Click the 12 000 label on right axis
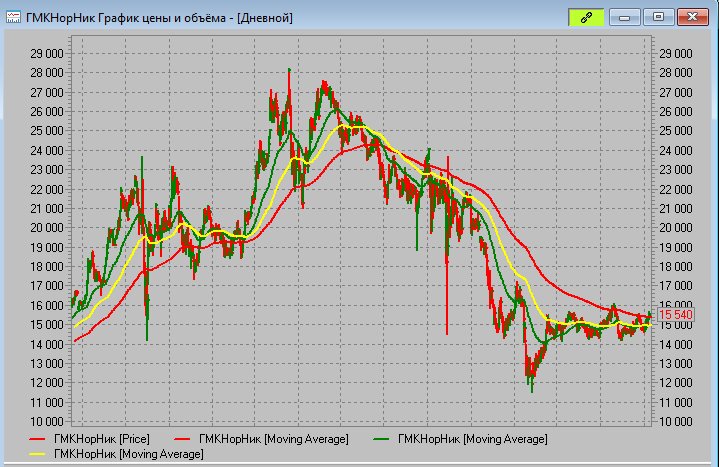 [675, 383]
